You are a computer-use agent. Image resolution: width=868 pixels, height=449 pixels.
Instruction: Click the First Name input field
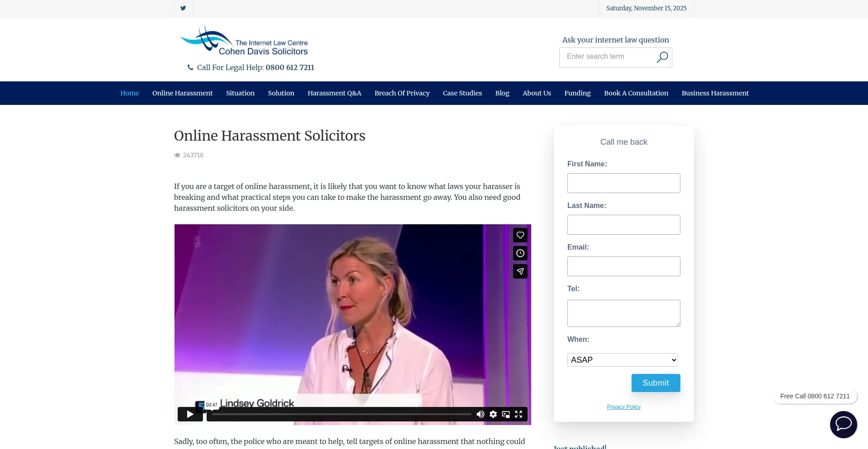pos(623,183)
